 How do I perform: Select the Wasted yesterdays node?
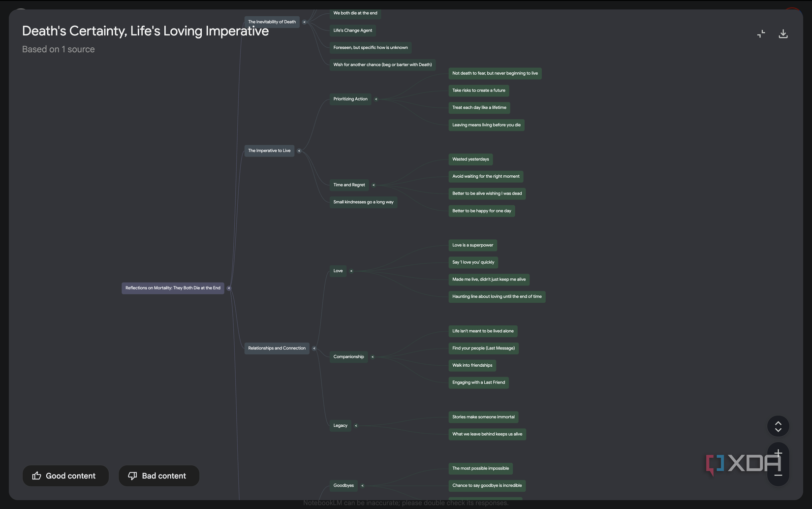coord(470,159)
